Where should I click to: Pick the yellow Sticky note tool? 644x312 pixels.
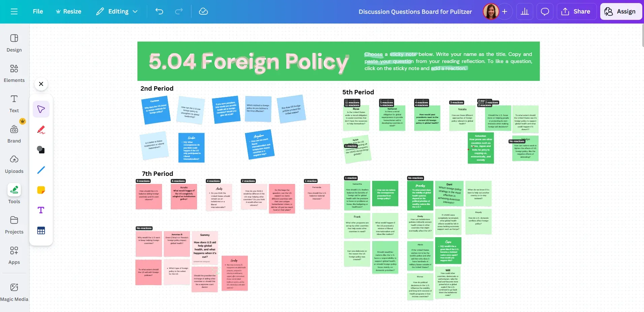(x=41, y=190)
